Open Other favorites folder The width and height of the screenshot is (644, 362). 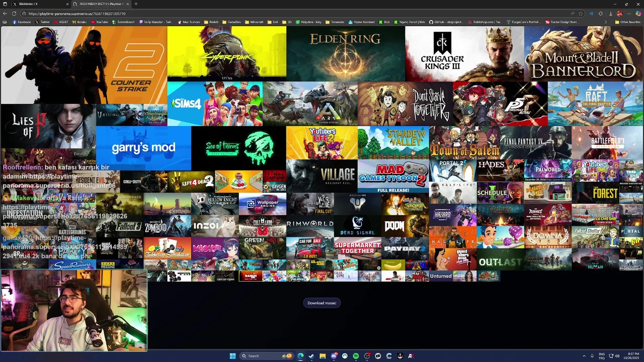coord(627,22)
